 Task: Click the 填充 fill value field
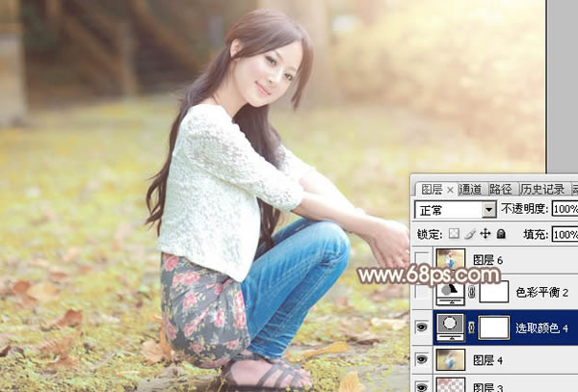[565, 234]
